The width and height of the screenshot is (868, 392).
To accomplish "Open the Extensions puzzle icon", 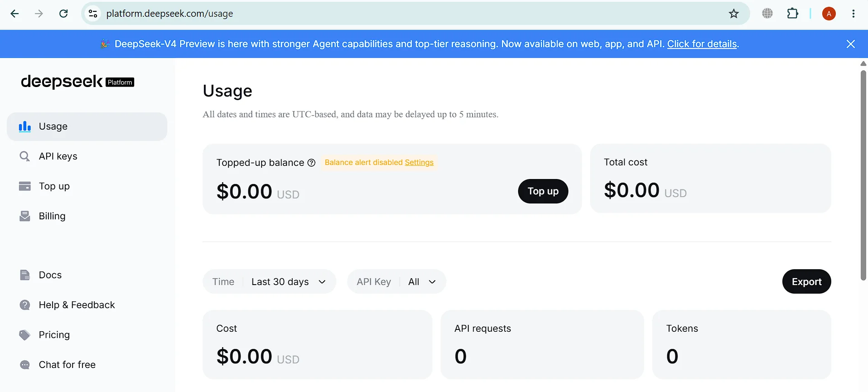I will click(x=792, y=14).
